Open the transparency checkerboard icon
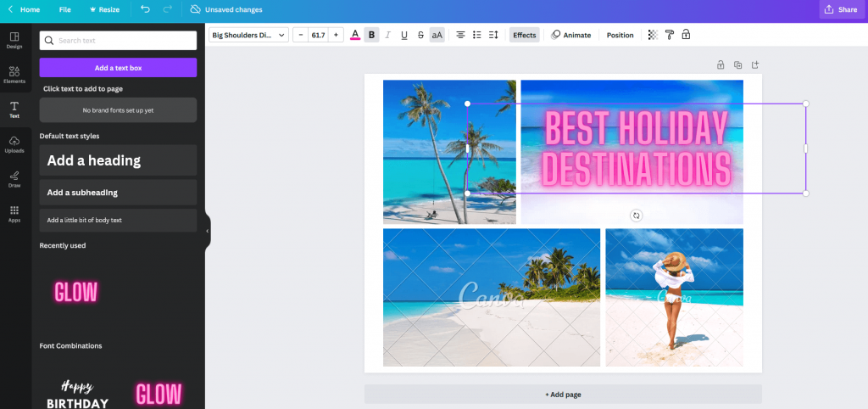The height and width of the screenshot is (409, 868). point(654,35)
